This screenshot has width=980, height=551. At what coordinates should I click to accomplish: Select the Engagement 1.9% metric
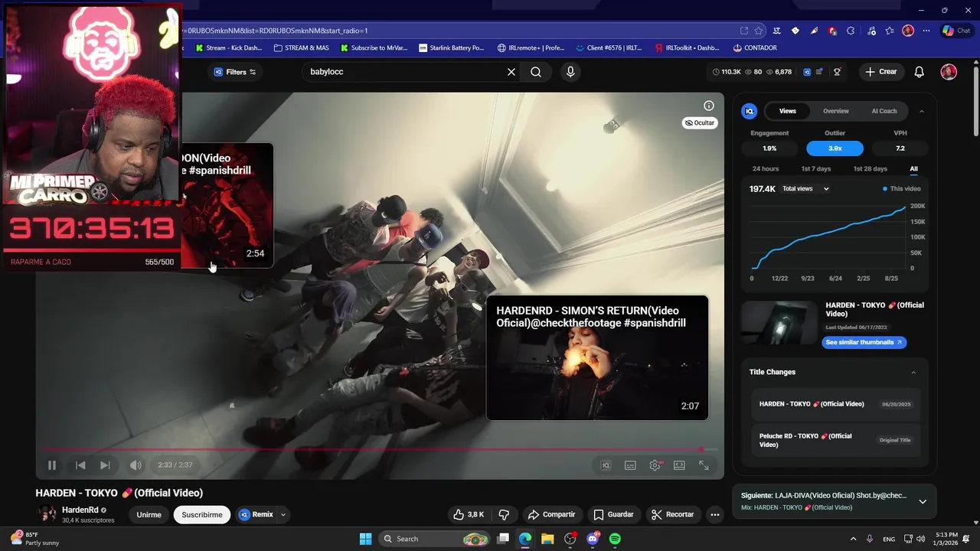click(769, 148)
